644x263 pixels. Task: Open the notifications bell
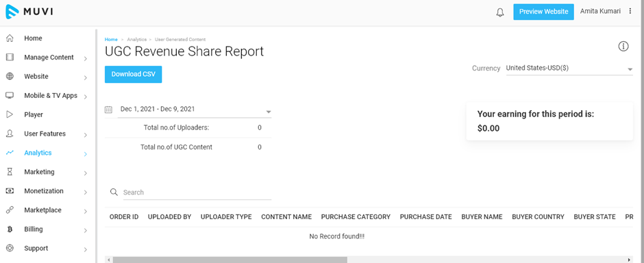[500, 12]
